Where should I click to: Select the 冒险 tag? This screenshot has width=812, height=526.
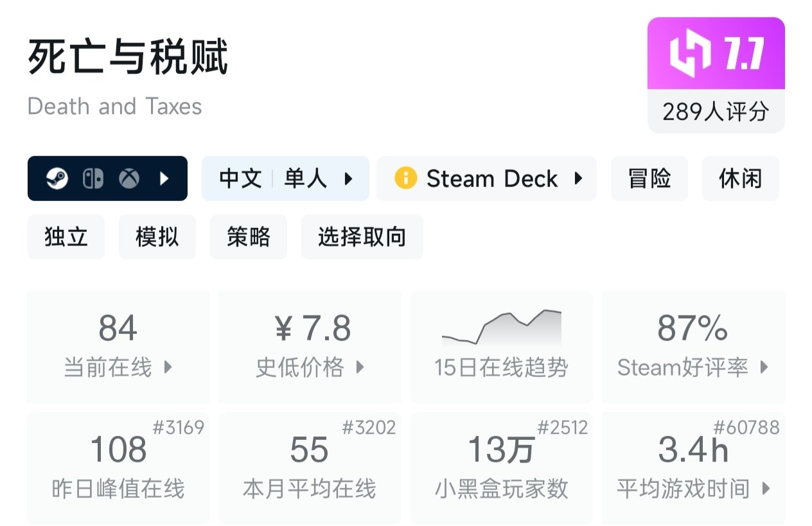(649, 179)
